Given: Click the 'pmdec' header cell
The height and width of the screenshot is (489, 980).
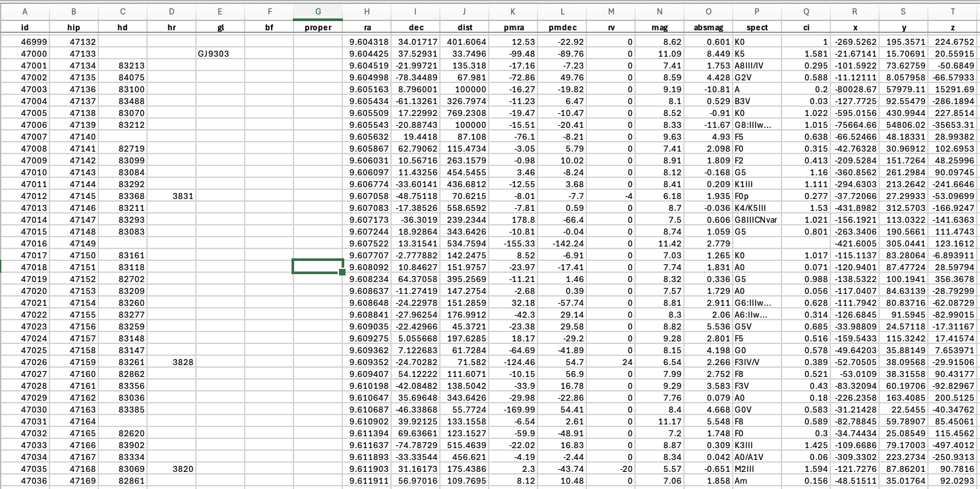Looking at the screenshot, I should click(562, 28).
